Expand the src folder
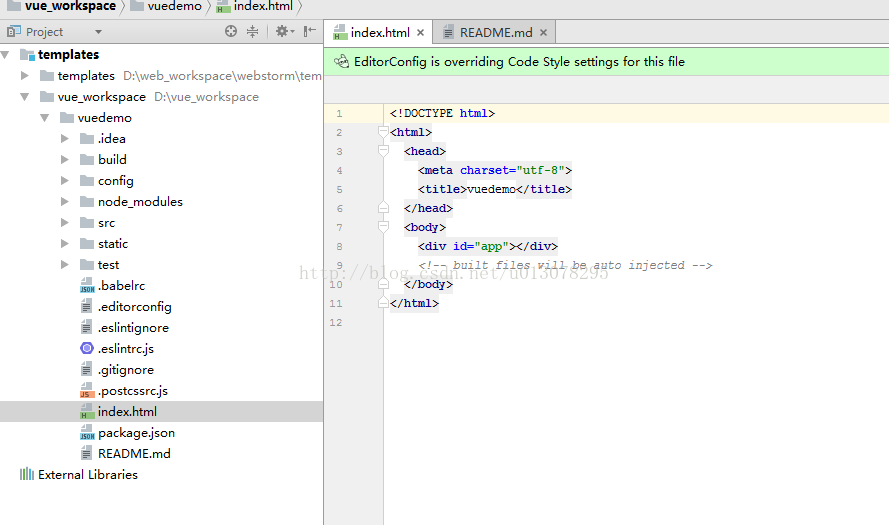This screenshot has width=889, height=525. coord(65,223)
